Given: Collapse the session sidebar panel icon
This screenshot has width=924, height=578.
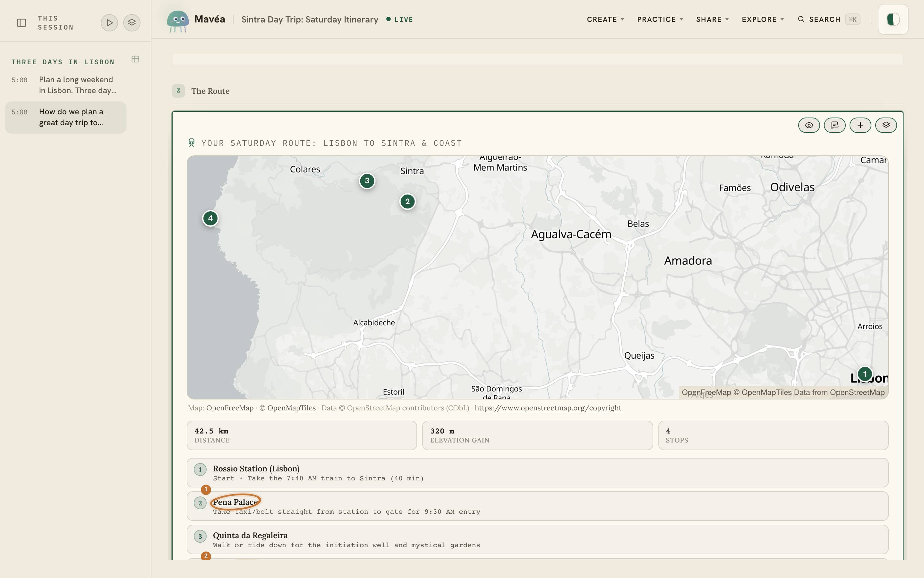Looking at the screenshot, I should (x=21, y=23).
